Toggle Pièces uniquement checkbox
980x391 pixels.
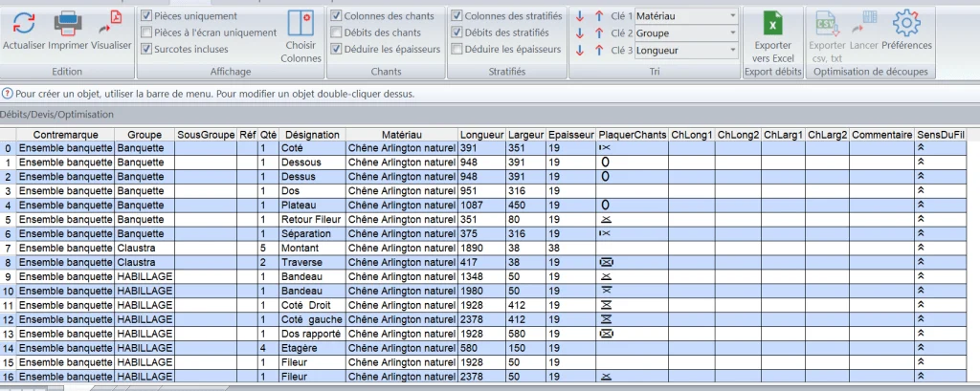[x=146, y=15]
